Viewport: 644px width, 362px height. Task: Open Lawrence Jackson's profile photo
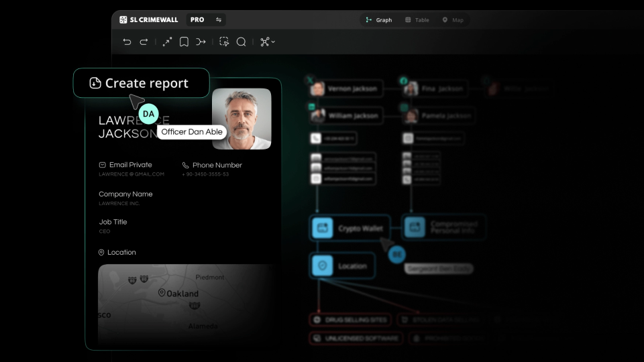point(241,119)
